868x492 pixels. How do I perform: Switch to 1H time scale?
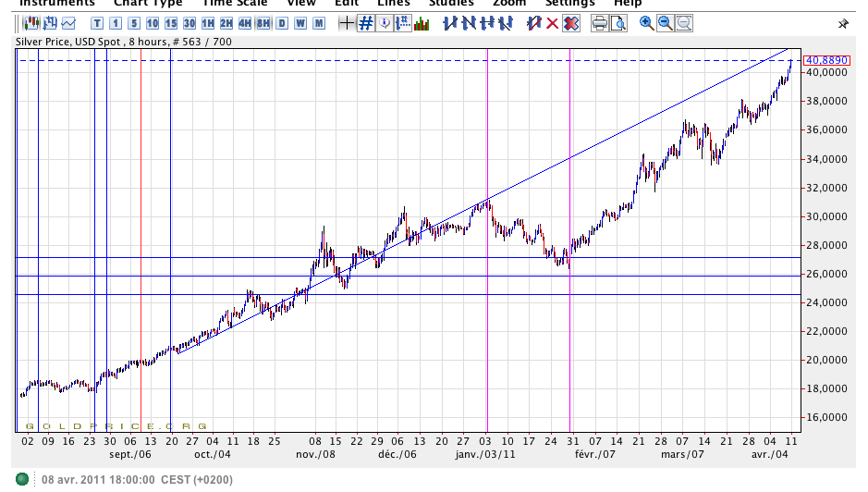point(208,23)
